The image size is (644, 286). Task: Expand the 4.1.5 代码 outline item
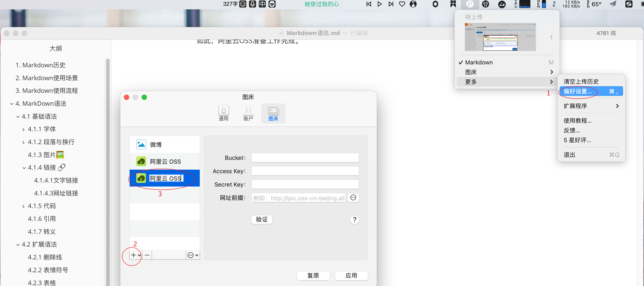24,207
